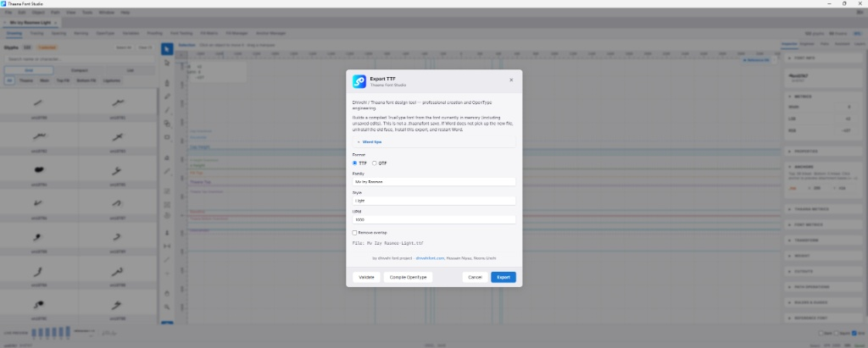
Task: Filter glyphs by Ligatures category
Action: point(112,80)
